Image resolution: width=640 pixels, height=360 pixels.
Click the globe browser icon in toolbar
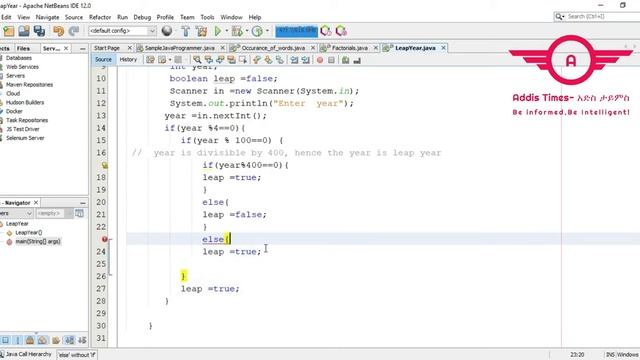[167, 31]
